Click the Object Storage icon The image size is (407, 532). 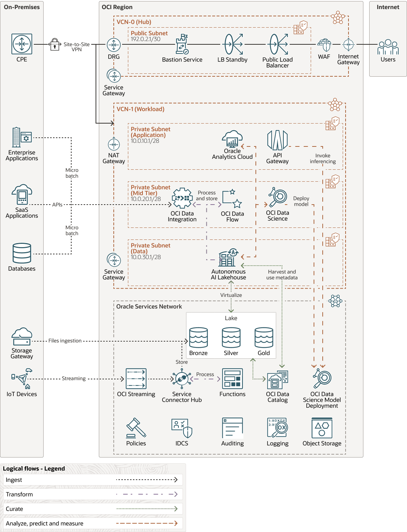[322, 428]
